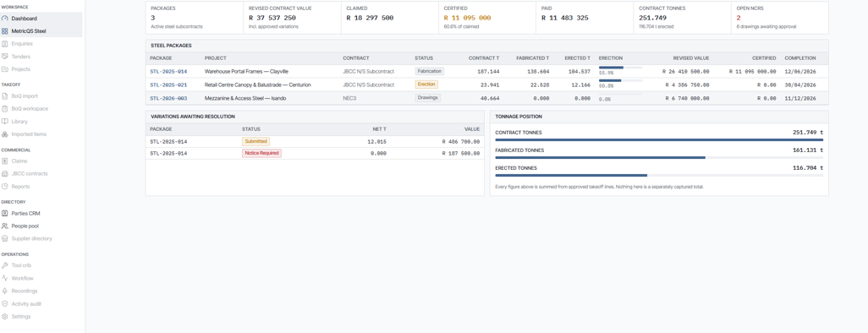868x333 pixels.
Task: Open package link STL-2026-003
Action: [168, 98]
